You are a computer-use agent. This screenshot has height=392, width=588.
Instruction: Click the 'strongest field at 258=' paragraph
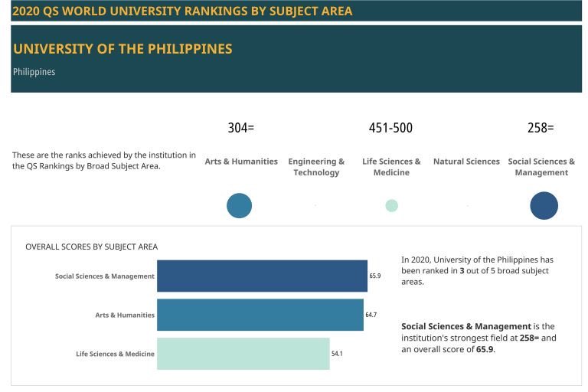pos(479,338)
